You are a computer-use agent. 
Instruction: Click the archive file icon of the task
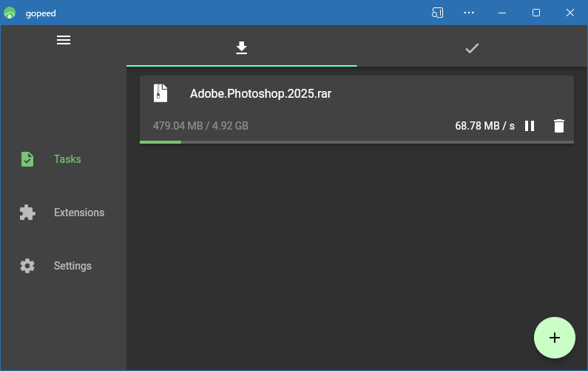click(160, 93)
